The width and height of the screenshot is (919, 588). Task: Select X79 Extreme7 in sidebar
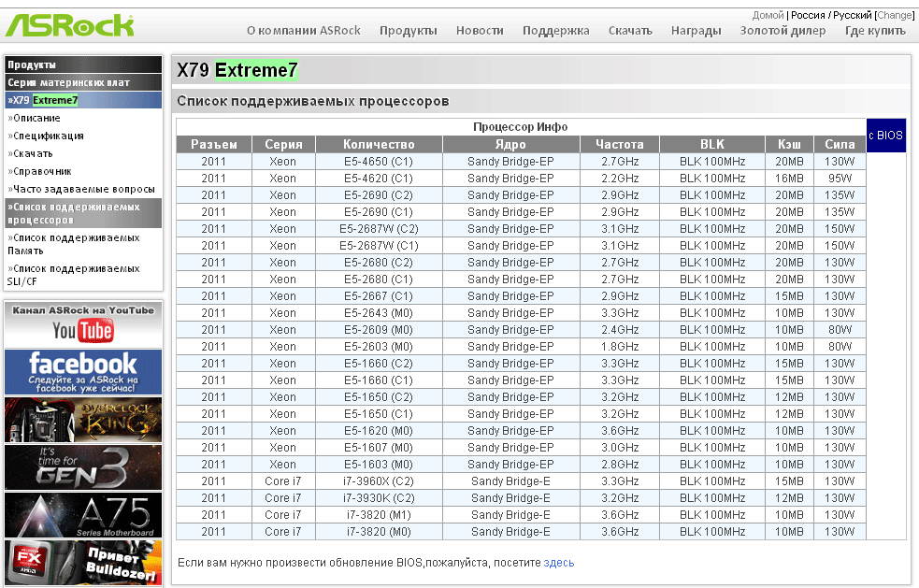click(x=83, y=100)
